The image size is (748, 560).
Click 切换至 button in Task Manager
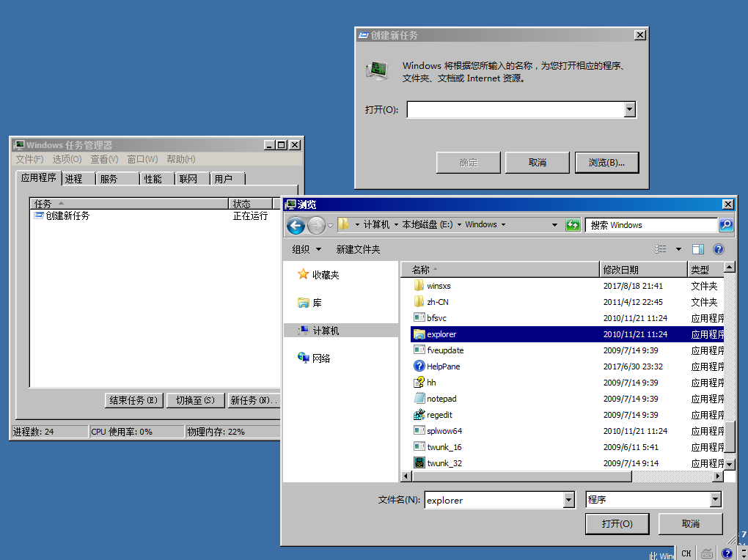pos(196,400)
